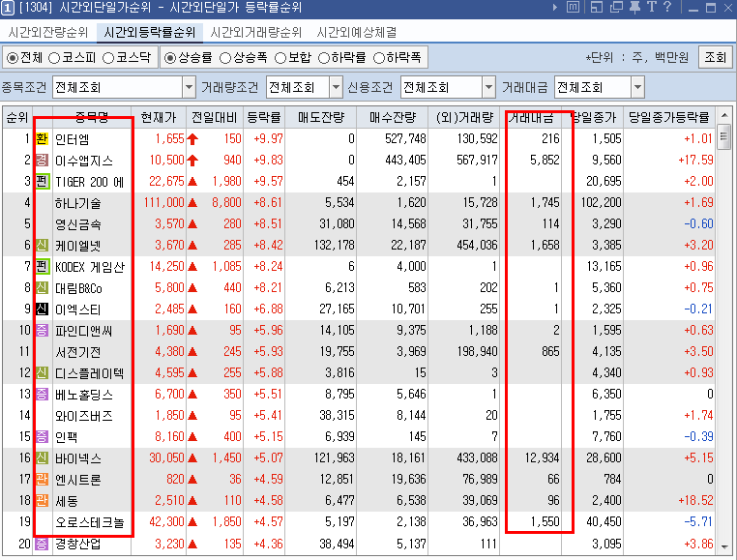Select the 하락폭 radio button

click(x=379, y=58)
